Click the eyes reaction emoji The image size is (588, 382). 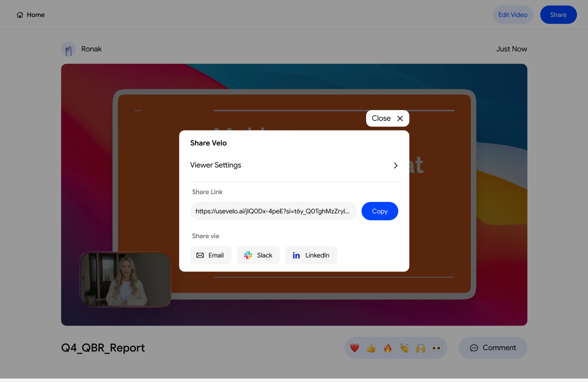tap(437, 348)
